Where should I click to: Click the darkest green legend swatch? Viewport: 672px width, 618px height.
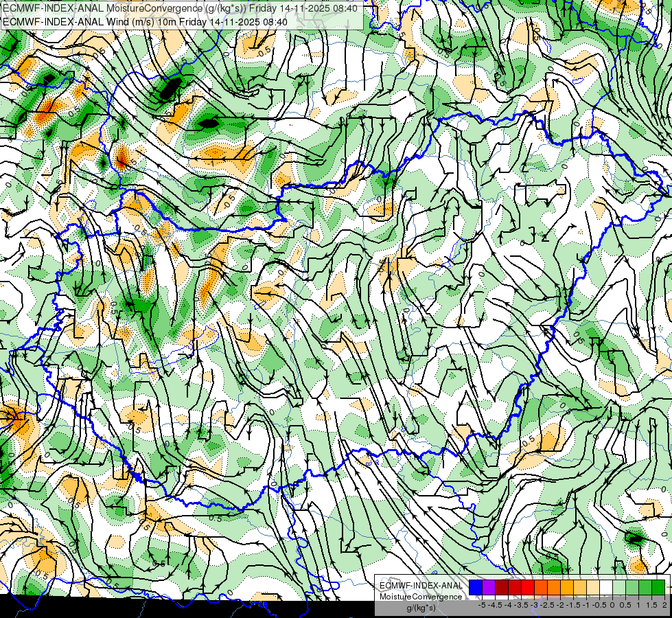pos(658,587)
